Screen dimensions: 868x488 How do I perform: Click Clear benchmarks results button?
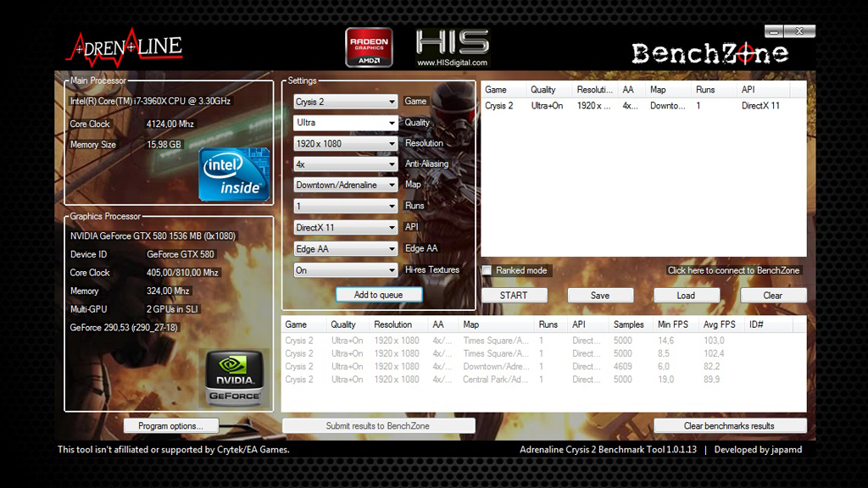[x=730, y=426]
